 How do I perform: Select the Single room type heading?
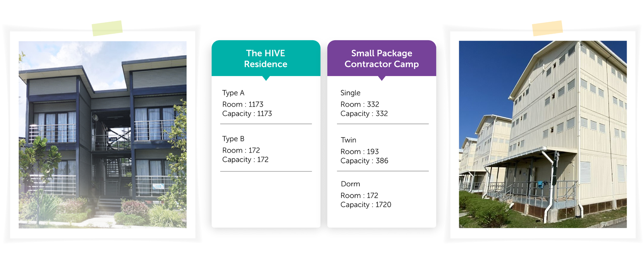click(x=351, y=93)
